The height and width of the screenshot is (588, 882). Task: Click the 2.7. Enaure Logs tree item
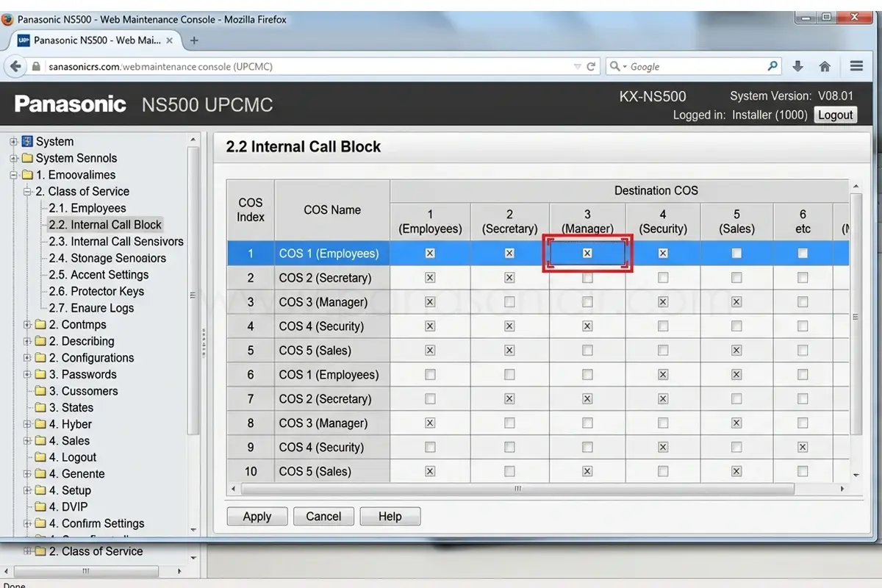(x=91, y=308)
